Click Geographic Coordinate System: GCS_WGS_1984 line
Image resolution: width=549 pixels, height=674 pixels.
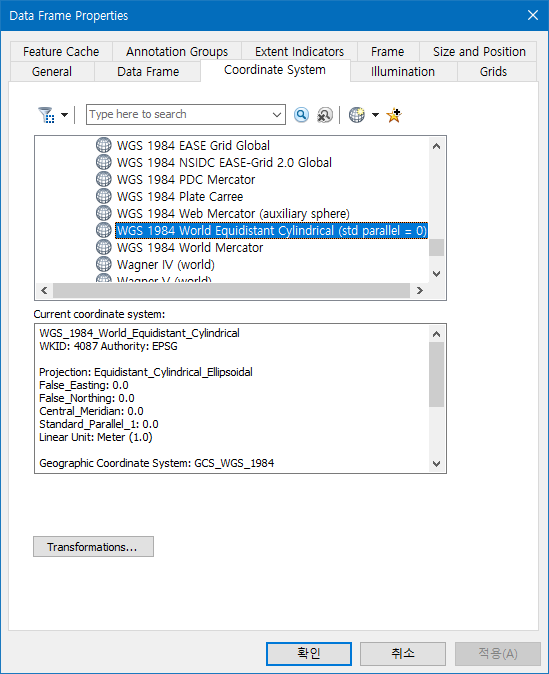tap(156, 463)
